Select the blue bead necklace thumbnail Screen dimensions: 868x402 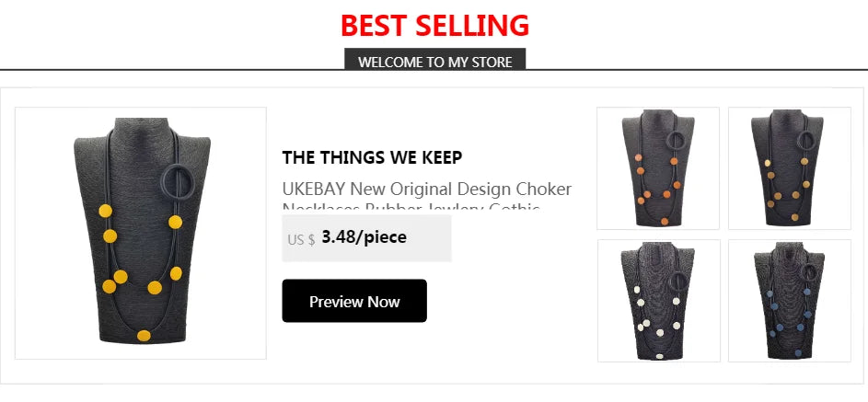pos(789,301)
